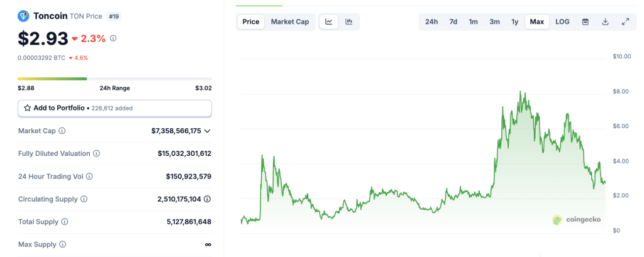This screenshot has width=644, height=257.
Task: Expand the Market Cap value chevron
Action: coord(208,131)
